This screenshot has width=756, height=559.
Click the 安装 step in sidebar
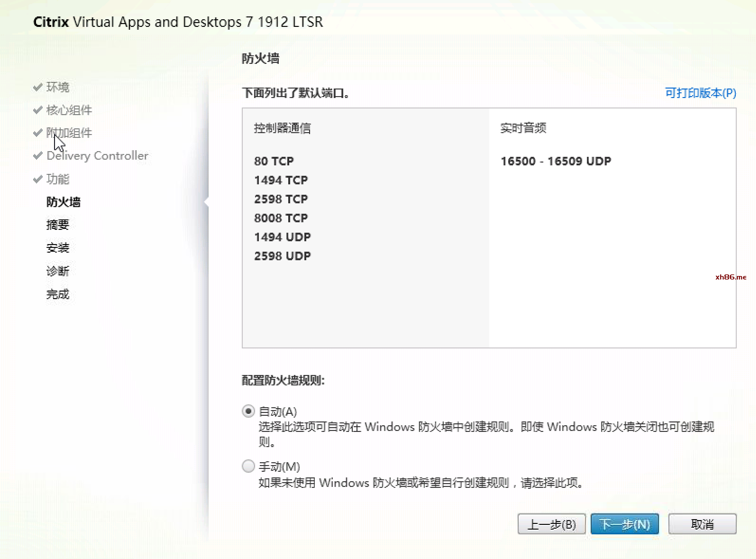click(x=58, y=248)
